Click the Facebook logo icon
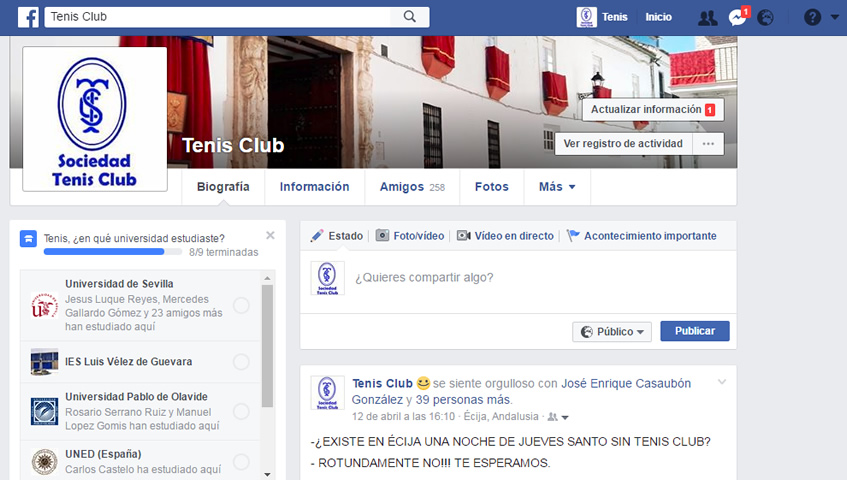847x480 pixels. [28, 17]
